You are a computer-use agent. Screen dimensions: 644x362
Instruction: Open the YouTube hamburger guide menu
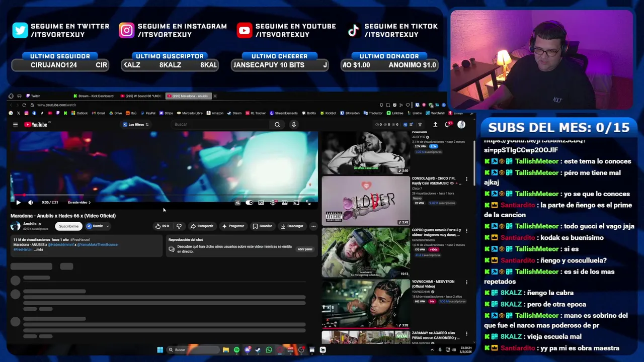(x=16, y=125)
